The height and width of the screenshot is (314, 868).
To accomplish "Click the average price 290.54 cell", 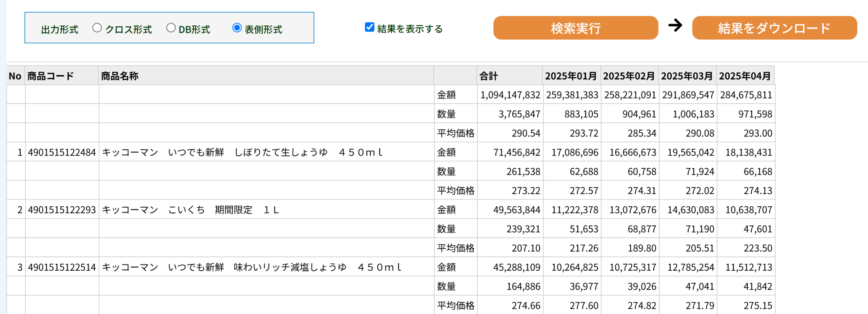I will pyautogui.click(x=510, y=133).
